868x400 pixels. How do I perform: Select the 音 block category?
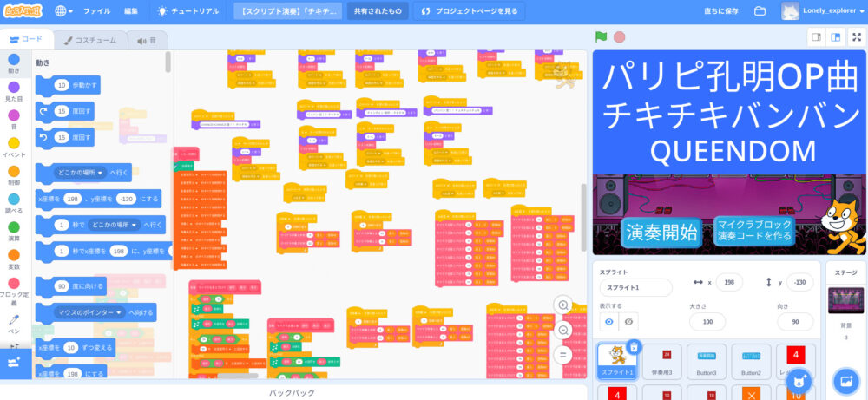tap(15, 119)
